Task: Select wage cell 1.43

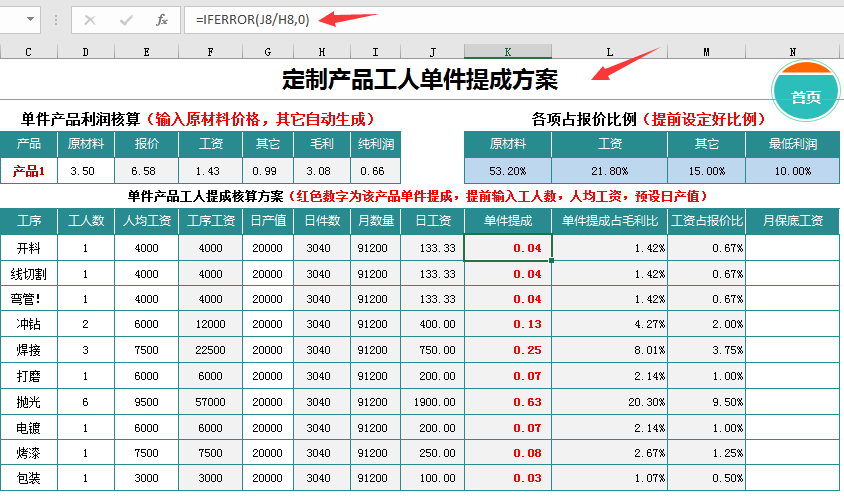Action: point(210,171)
